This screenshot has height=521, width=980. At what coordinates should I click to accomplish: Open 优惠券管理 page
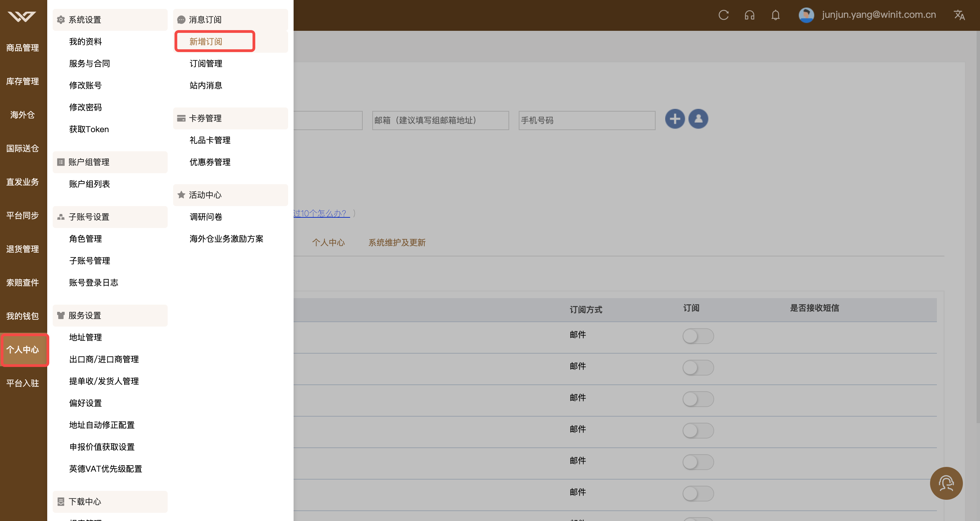[210, 162]
